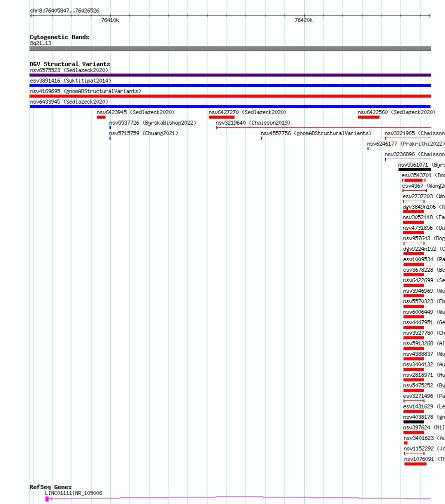Open nsv4557756 gnomADStructuralVariants label
This screenshot has height=504, width=445.
click(x=316, y=133)
